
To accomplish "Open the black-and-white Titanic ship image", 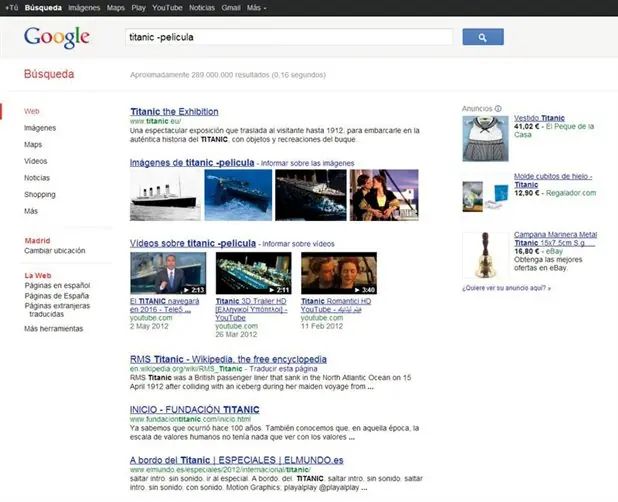I will 165,195.
